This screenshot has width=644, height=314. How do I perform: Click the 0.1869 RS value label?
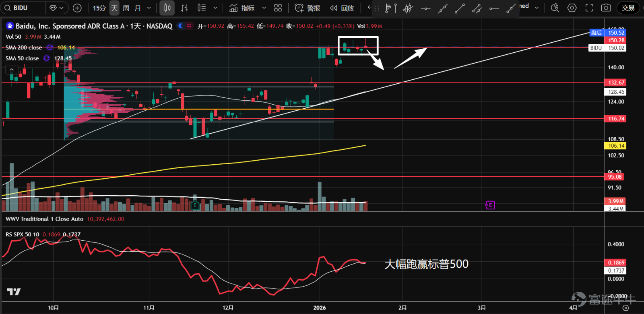tap(615, 262)
